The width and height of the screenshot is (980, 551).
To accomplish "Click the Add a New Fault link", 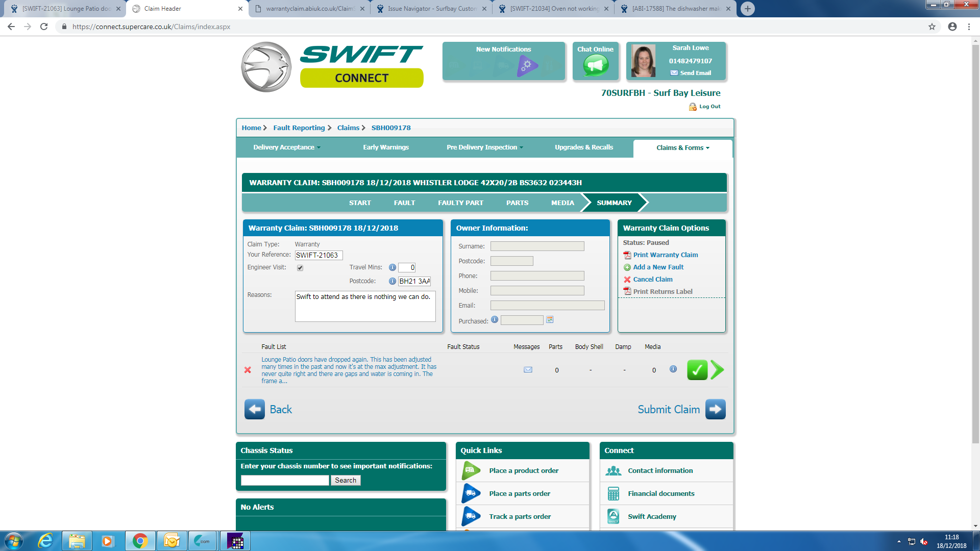I will tap(658, 267).
